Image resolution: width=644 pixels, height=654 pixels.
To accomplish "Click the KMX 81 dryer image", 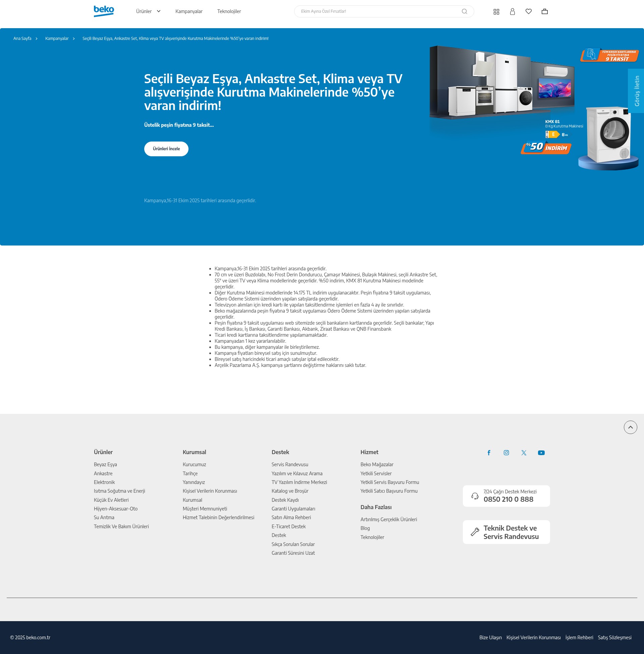I will 609,135.
